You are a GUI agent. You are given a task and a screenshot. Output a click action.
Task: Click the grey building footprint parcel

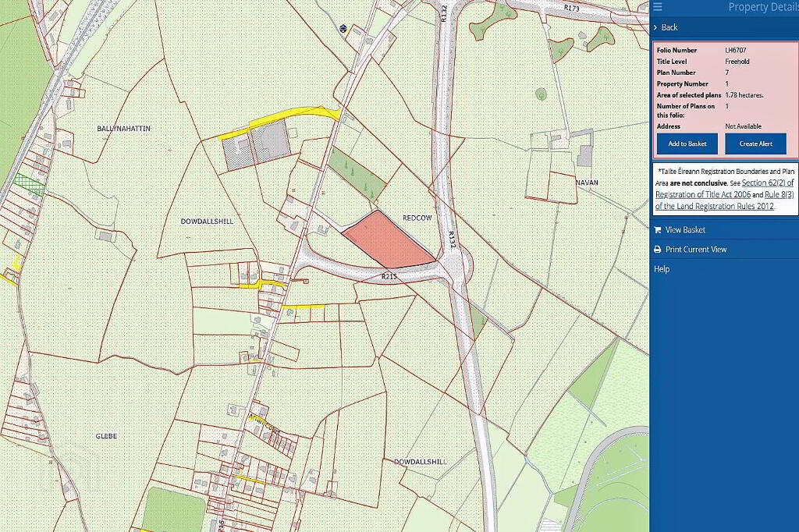coord(256,145)
